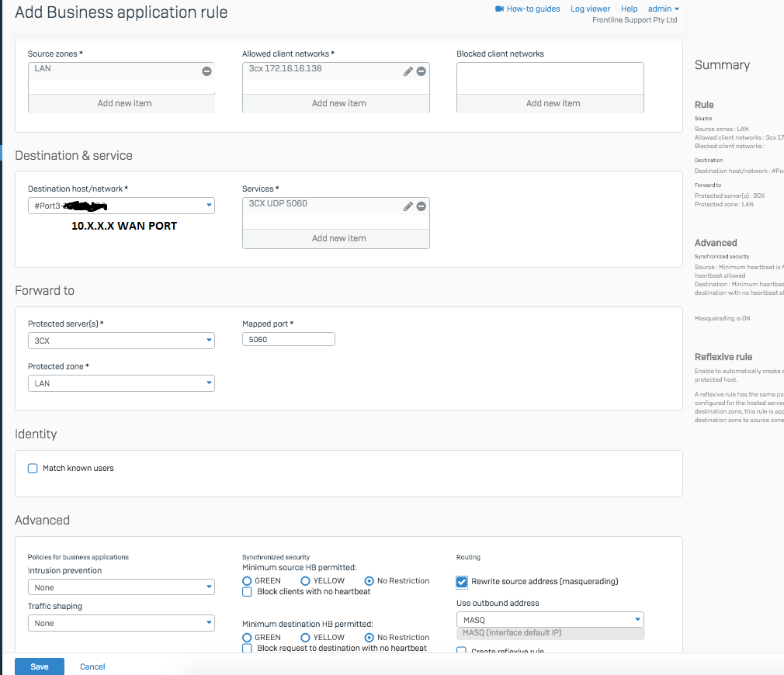
Task: Open How-to guides video icon
Action: (499, 9)
